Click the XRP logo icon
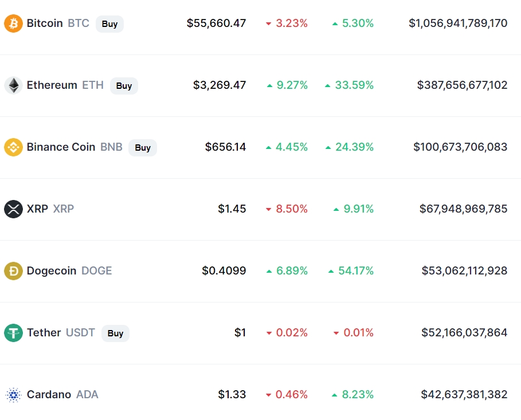The image size is (521, 420). tap(13, 209)
